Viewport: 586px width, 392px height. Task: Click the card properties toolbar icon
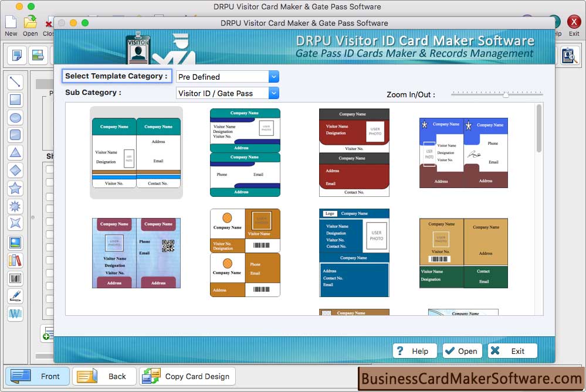(16, 55)
